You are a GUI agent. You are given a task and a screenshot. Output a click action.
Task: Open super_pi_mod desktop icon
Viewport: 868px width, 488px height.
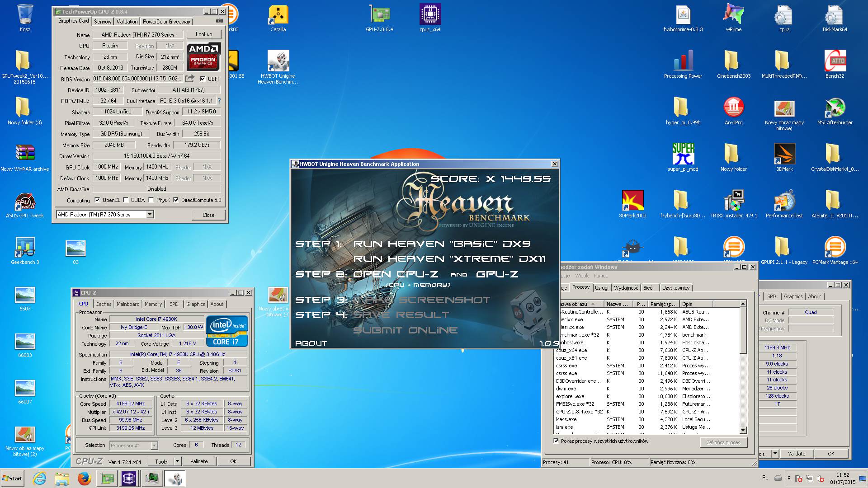point(683,158)
